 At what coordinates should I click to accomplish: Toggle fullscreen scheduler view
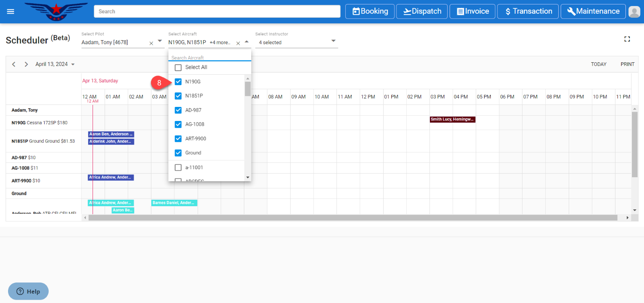[627, 39]
